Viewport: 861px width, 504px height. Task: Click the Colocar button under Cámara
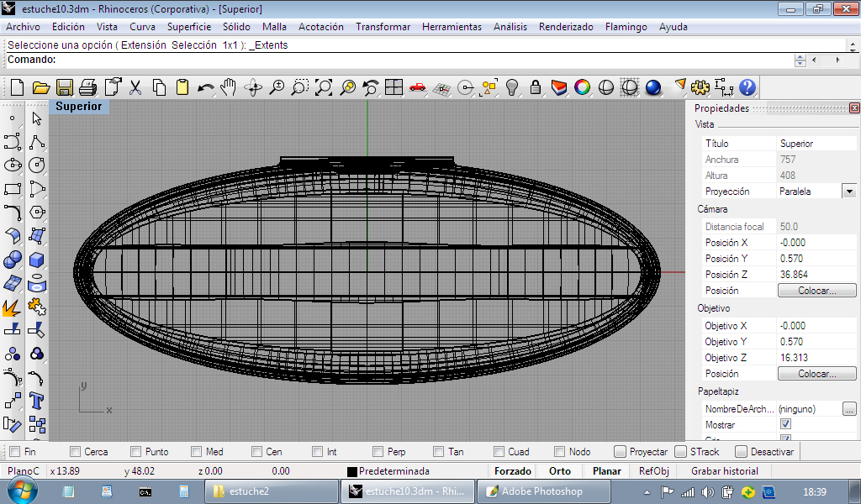click(816, 291)
